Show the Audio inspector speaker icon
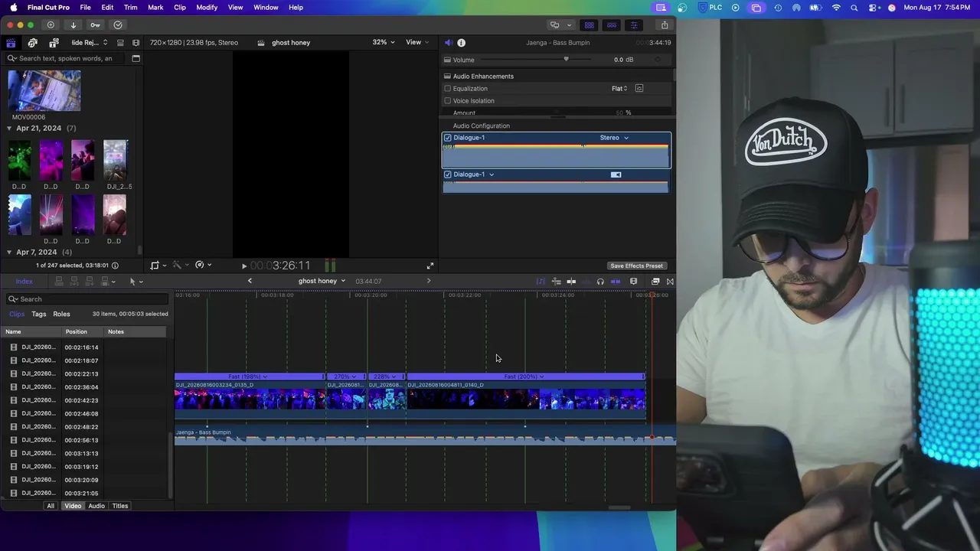This screenshot has width=980, height=551. click(x=449, y=43)
